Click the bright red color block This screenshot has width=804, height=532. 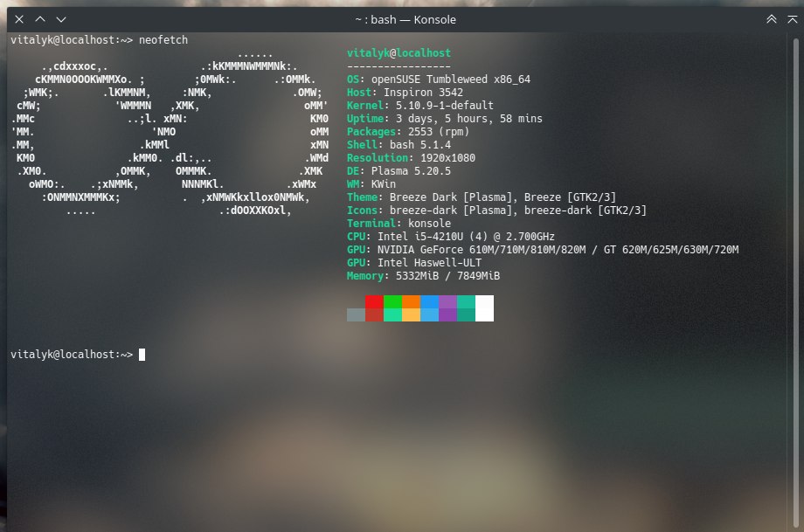(x=374, y=301)
